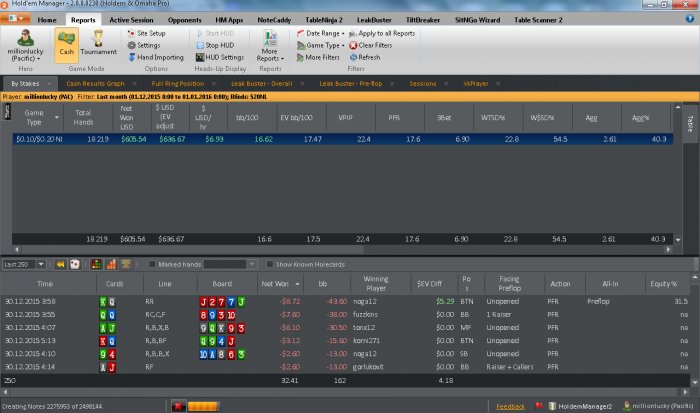This screenshot has height=413, width=700.
Task: Switch to Cash Results Graph report tab
Action: [95, 83]
